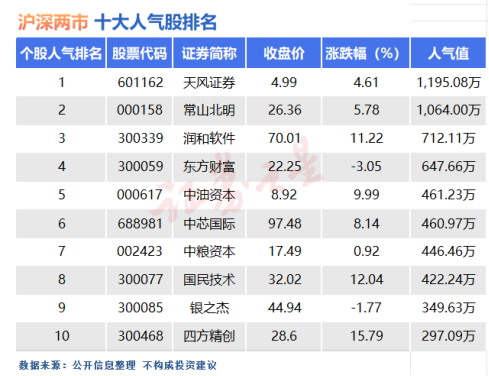Select the 数据来源 footer note
Viewport: 489px width, 376px height.
tap(117, 365)
